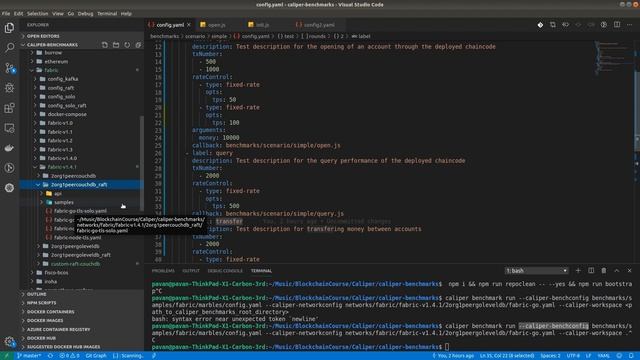Viewport: 640px width, 360px height.
Task: Click the UTF-8 encoding status item
Action: (573, 356)
